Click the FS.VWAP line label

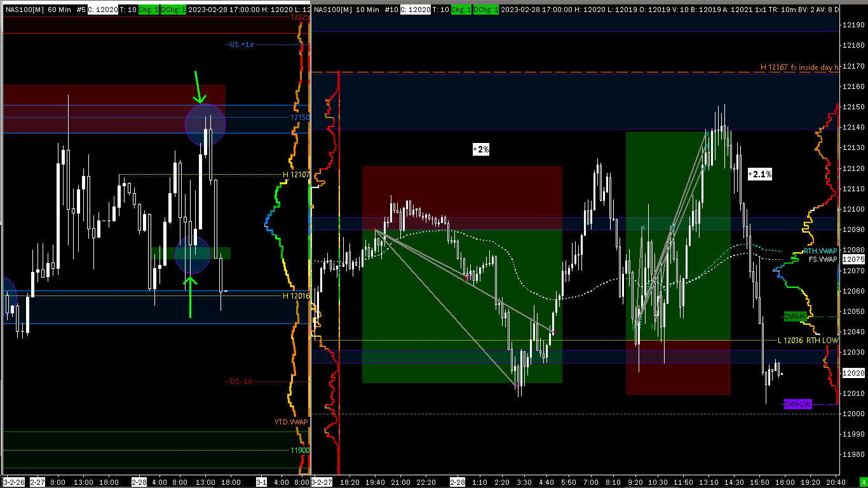(824, 259)
